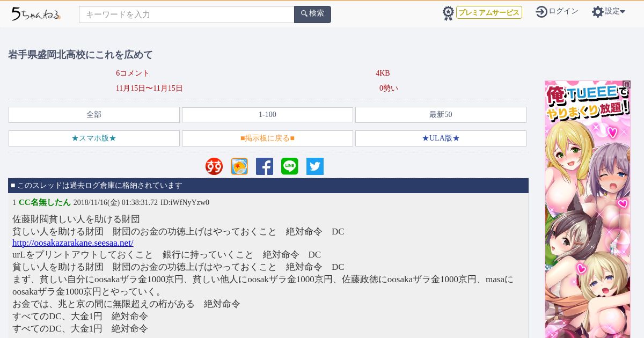
Task: Click the ad info icon on the banner
Action: [626, 84]
